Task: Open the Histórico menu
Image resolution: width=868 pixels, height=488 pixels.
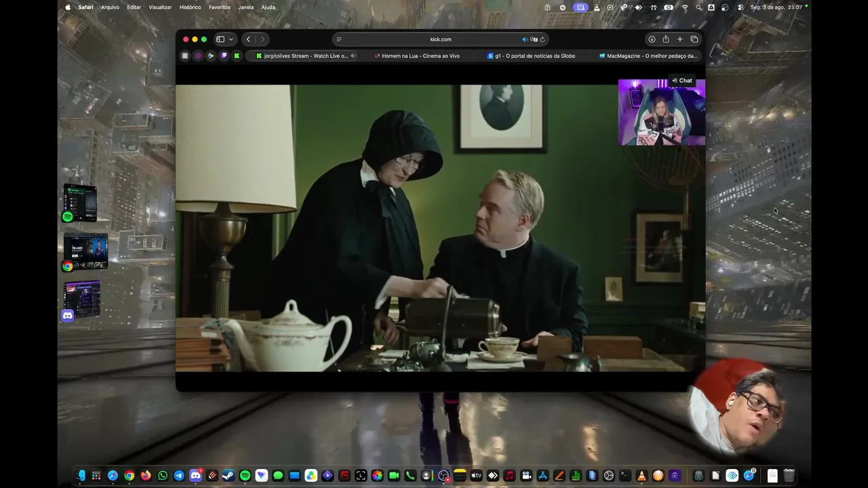Action: click(x=190, y=7)
